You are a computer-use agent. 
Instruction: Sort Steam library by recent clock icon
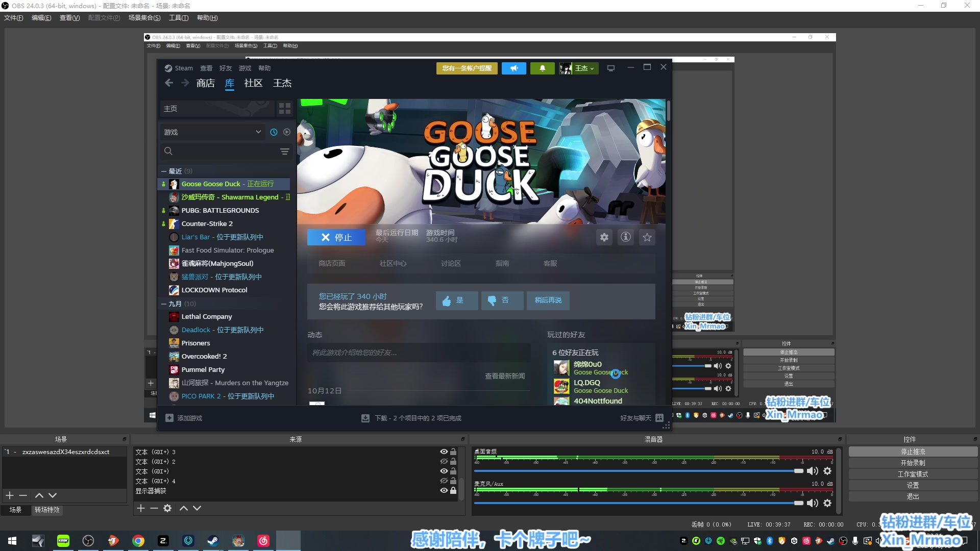tap(274, 132)
